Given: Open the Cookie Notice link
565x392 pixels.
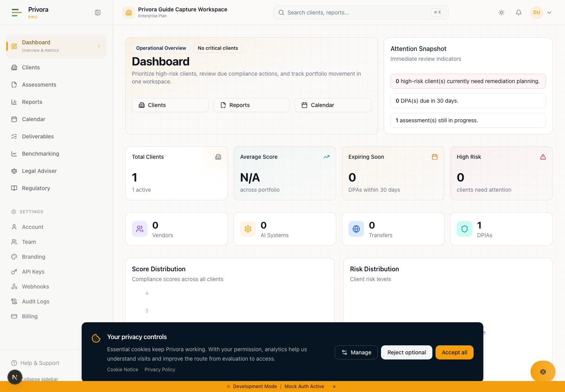Looking at the screenshot, I should coord(123,370).
